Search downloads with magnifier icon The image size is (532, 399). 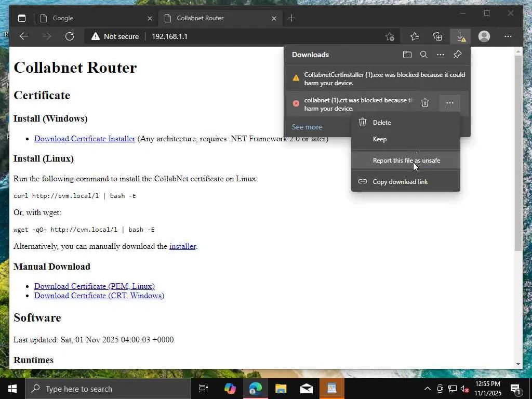click(424, 55)
